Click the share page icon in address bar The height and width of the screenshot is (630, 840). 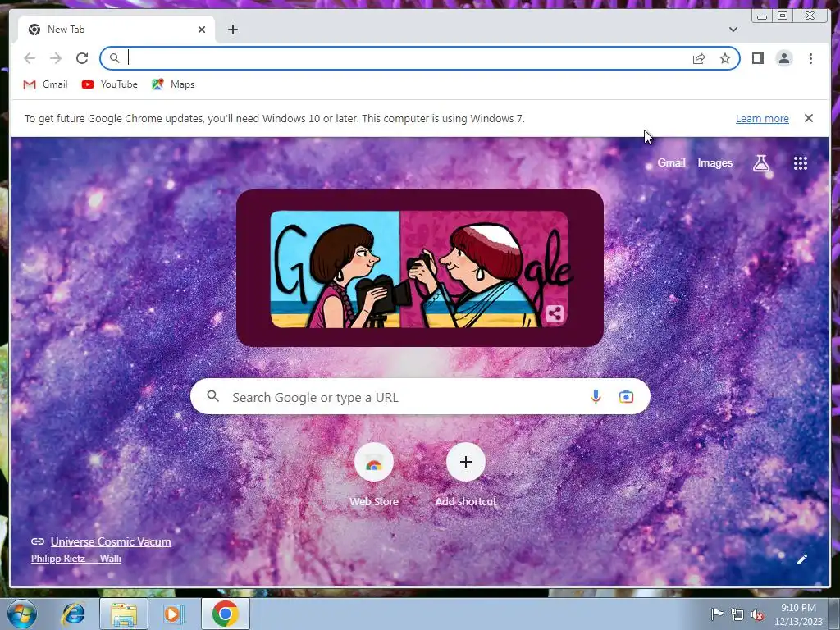(699, 58)
